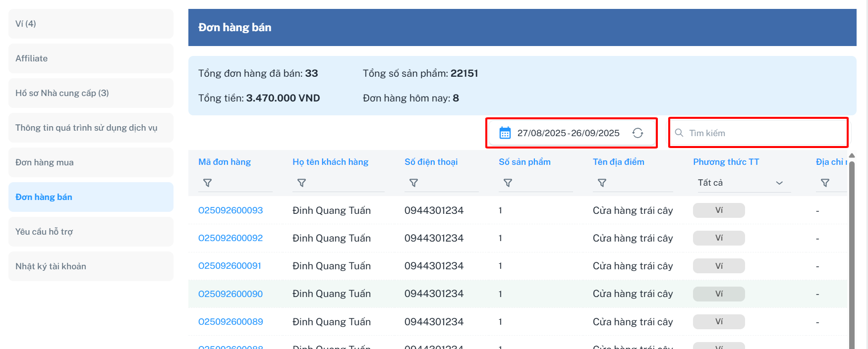The image size is (868, 349).
Task: Select Đơn hàng mua in sidebar
Action: coord(91,162)
